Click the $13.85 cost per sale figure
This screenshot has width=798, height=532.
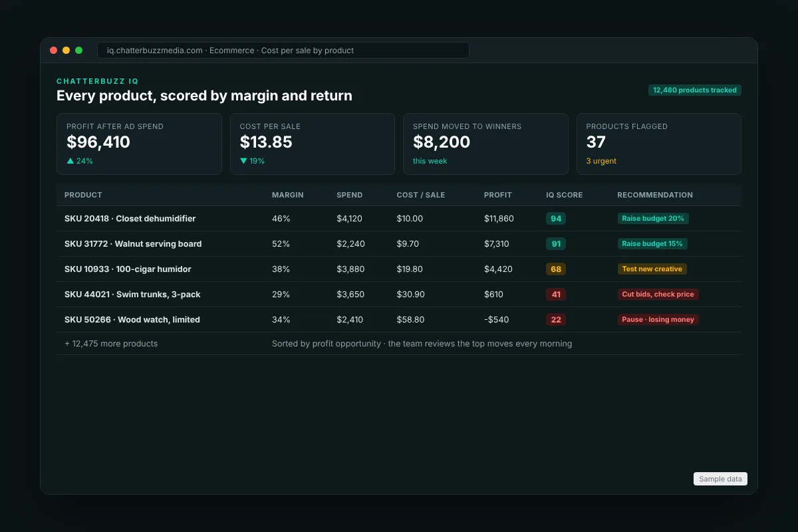(266, 142)
